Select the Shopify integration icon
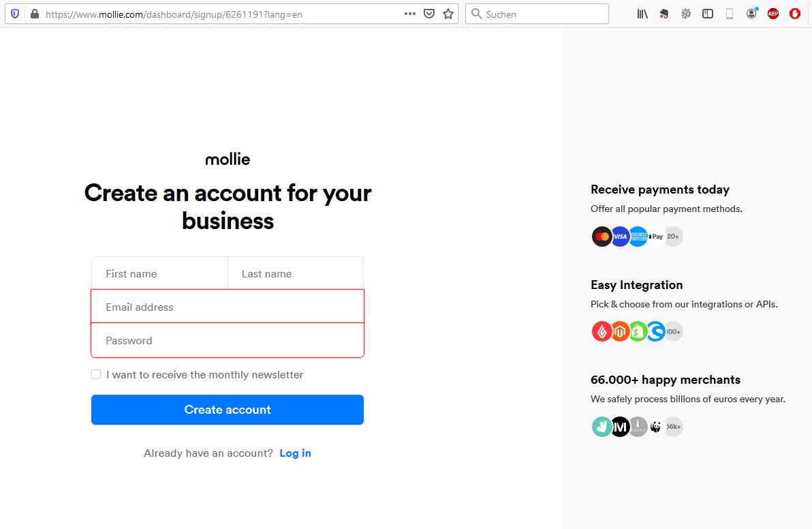812x529 pixels. coord(638,331)
